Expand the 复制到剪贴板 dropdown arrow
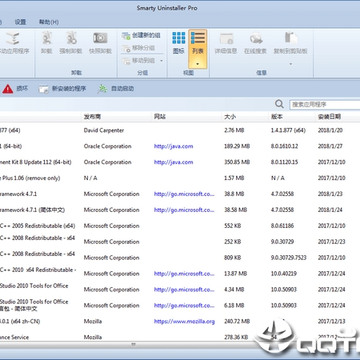The width and height of the screenshot is (360, 360). coord(290,64)
